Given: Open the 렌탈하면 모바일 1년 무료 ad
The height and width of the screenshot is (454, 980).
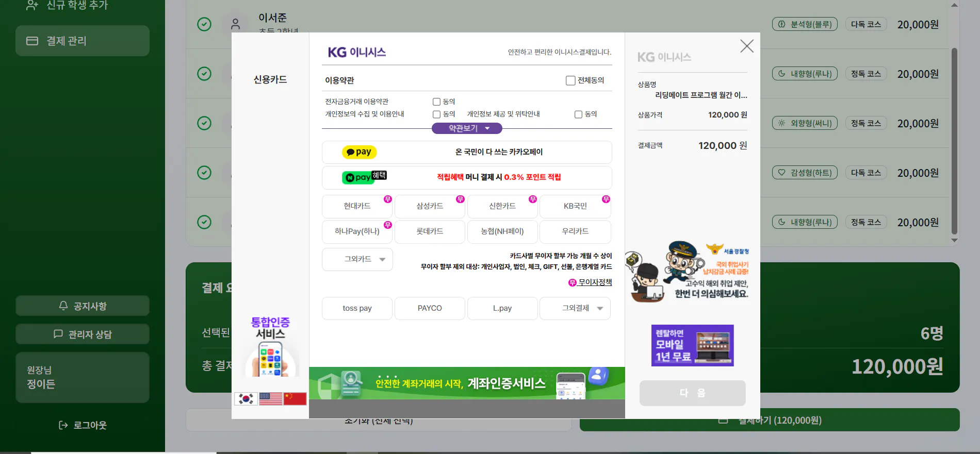Looking at the screenshot, I should click(x=692, y=345).
